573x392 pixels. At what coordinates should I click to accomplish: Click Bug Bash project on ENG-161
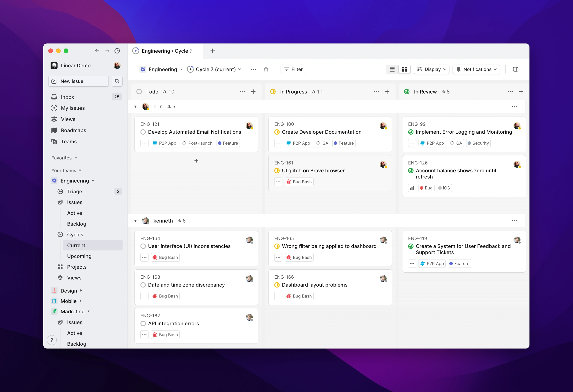(299, 182)
